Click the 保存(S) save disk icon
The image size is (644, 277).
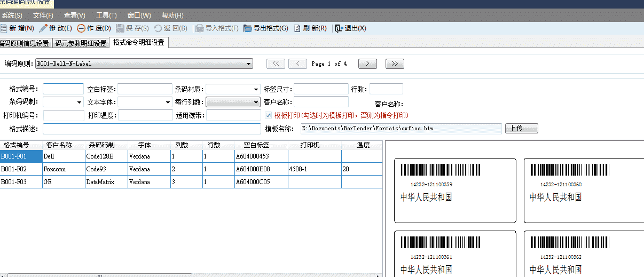tap(120, 28)
